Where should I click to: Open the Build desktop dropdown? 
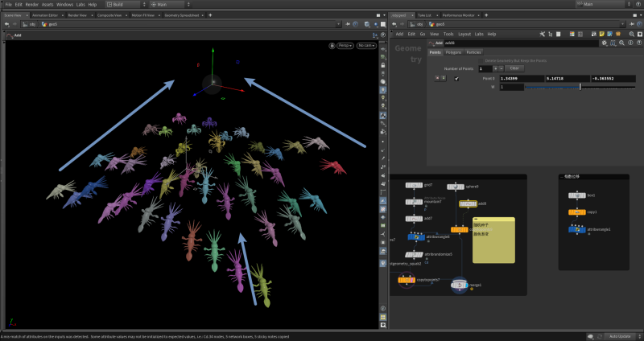122,4
